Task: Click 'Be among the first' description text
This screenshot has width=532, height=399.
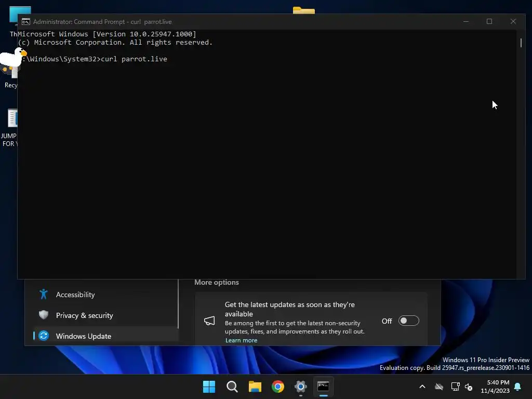Action: point(295,327)
